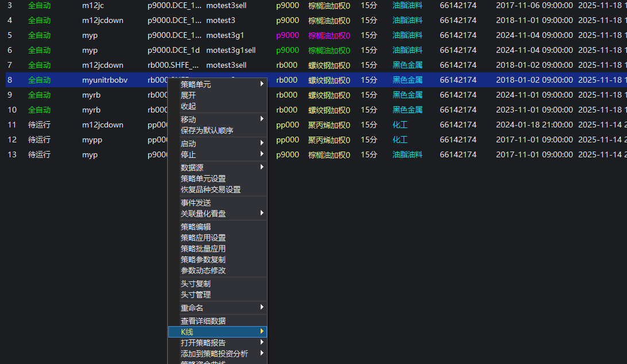This screenshot has height=364, width=627.
Task: Select 事件发送 menu item
Action: coord(196,203)
